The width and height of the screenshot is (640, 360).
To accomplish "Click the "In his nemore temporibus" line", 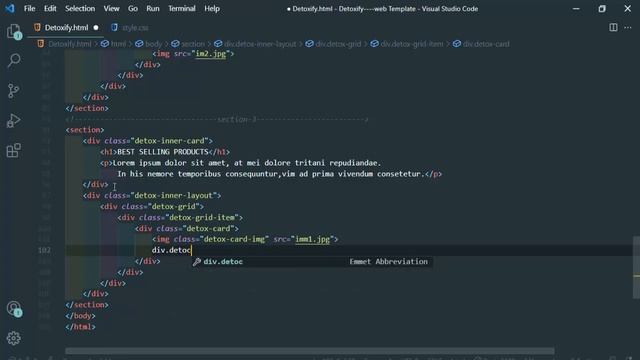I will [280, 174].
